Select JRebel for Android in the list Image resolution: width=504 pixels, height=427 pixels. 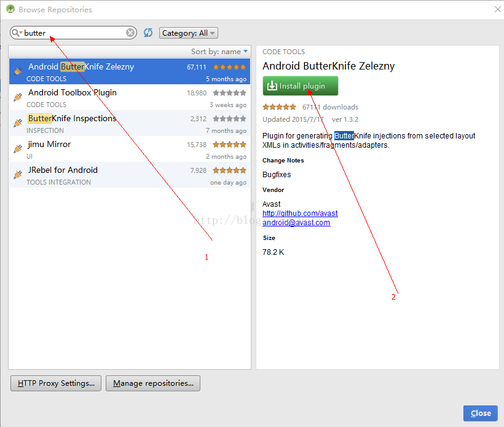[130, 175]
